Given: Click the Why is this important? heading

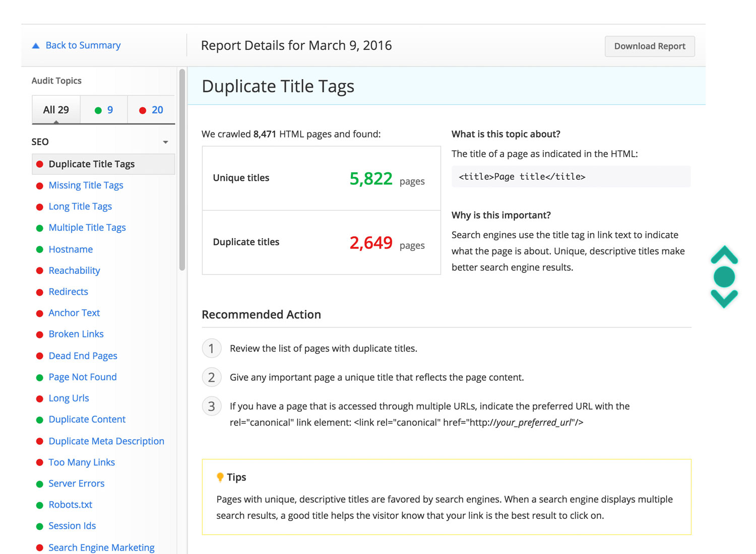Looking at the screenshot, I should (x=501, y=215).
